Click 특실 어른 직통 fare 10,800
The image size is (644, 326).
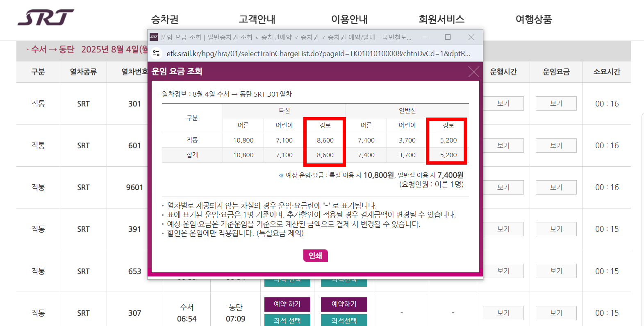243,140
